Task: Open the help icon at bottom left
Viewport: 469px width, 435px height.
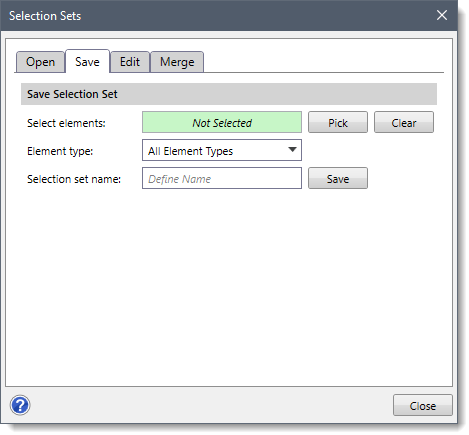Action: [x=20, y=405]
